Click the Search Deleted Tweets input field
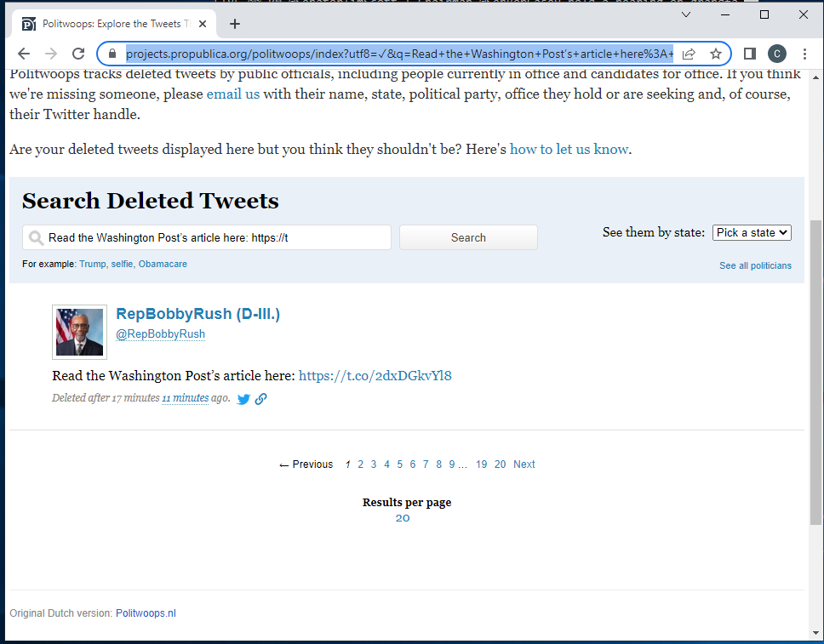This screenshot has height=644, width=824. [x=207, y=237]
